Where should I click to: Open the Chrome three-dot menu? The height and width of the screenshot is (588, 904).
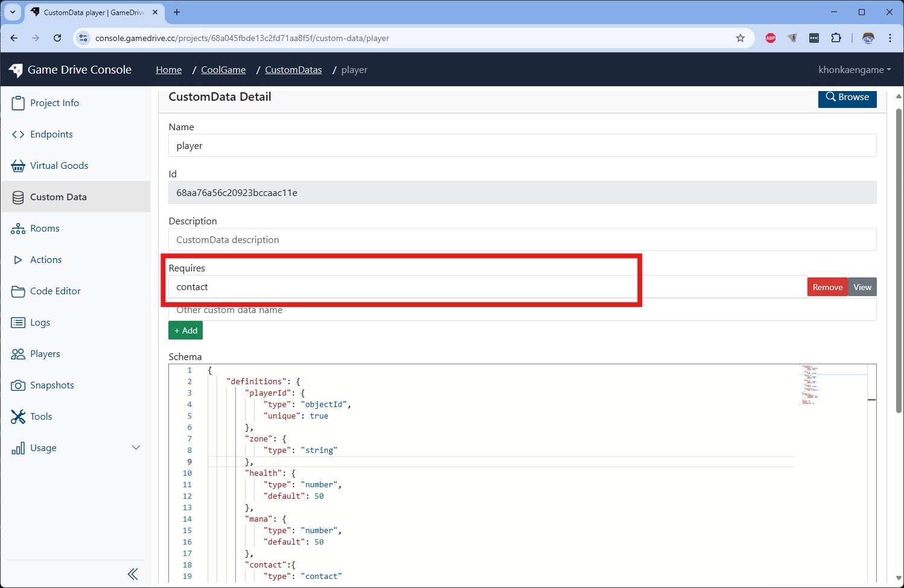[890, 37]
